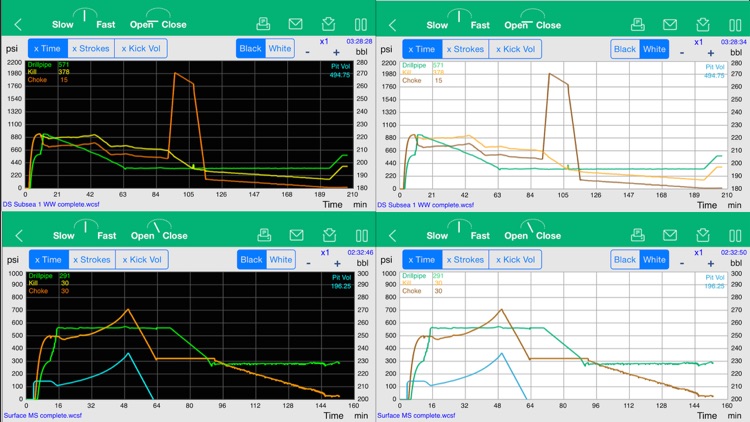Tap the tray icon with downward arrow in white DS Subsea panel

[703, 24]
